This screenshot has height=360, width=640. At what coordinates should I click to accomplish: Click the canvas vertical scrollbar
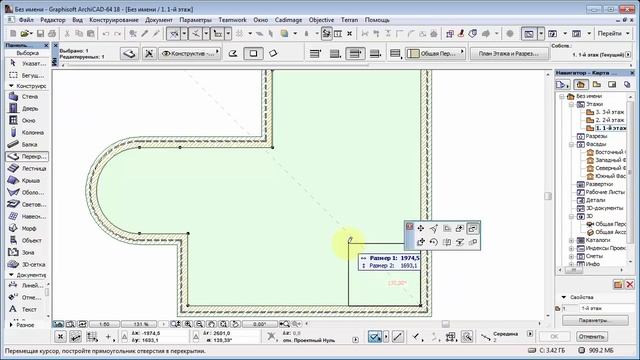[x=548, y=196]
